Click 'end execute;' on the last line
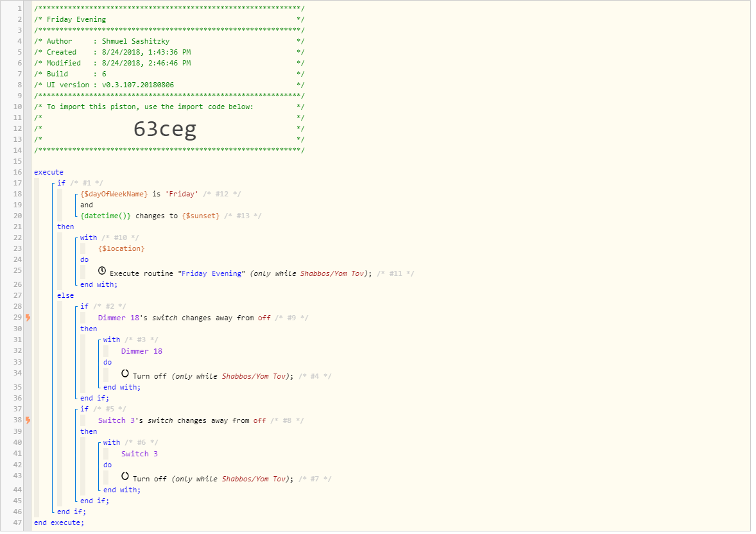This screenshot has width=756, height=534. [x=59, y=523]
